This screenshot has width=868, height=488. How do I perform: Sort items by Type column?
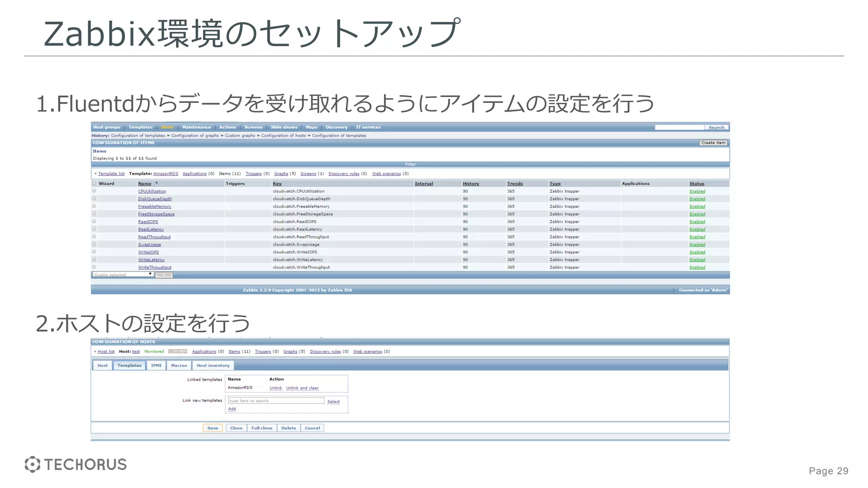(x=555, y=184)
